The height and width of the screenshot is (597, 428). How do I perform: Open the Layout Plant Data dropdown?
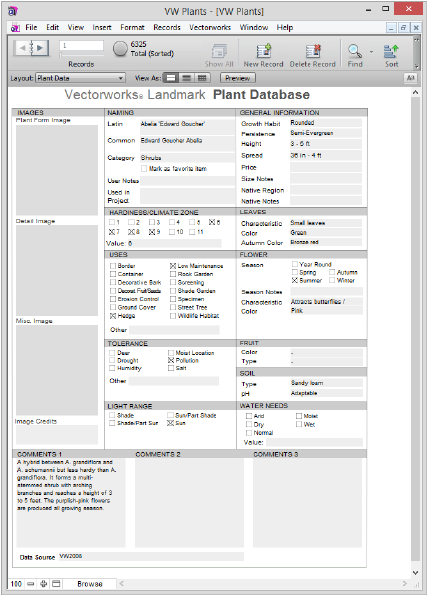pyautogui.click(x=80, y=78)
